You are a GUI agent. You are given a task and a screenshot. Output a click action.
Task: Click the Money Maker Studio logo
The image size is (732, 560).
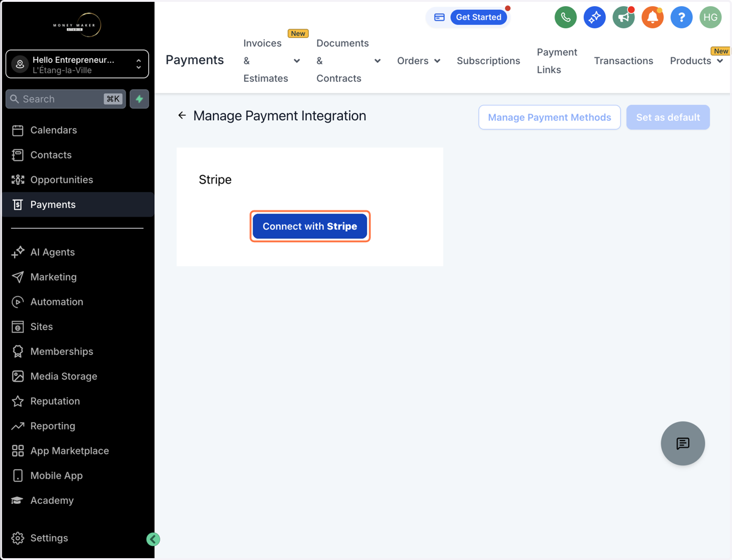pos(77,25)
